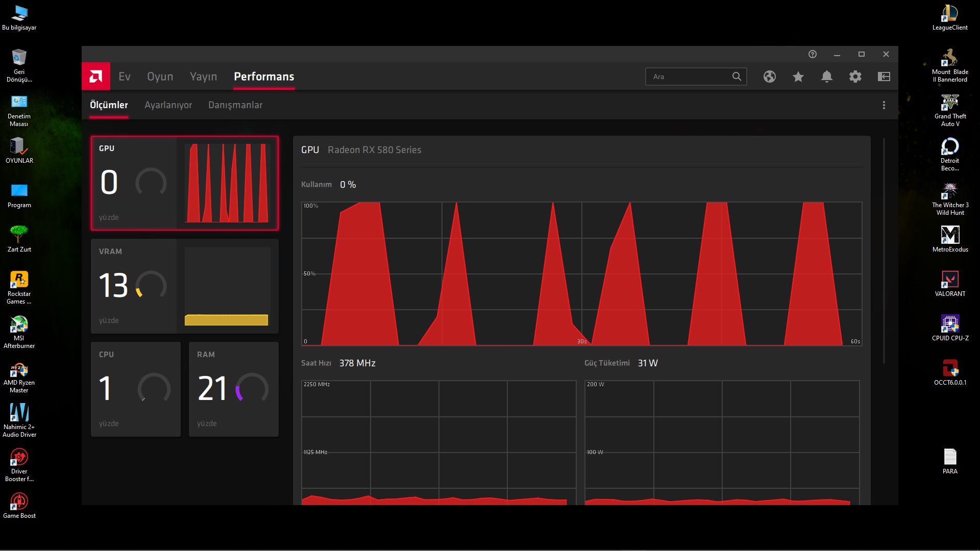Open notifications bell icon
Viewport: 980px width, 551px height.
(x=827, y=77)
